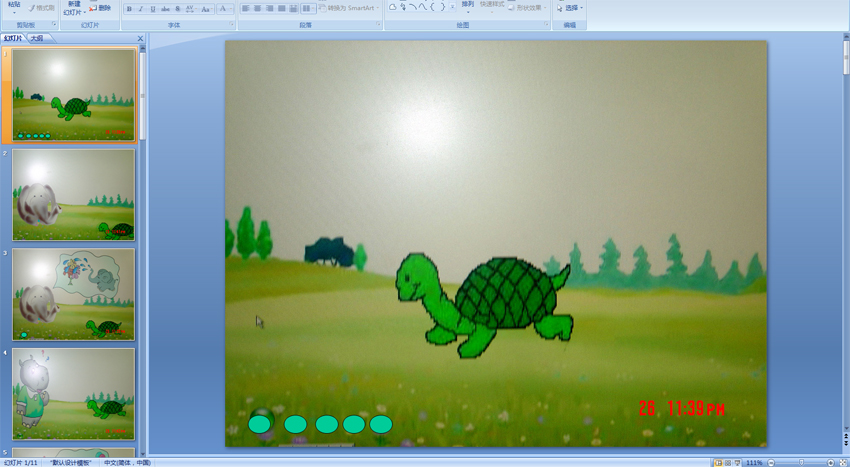The width and height of the screenshot is (850, 467).
Task: Select the right brace shape
Action: pos(442,7)
